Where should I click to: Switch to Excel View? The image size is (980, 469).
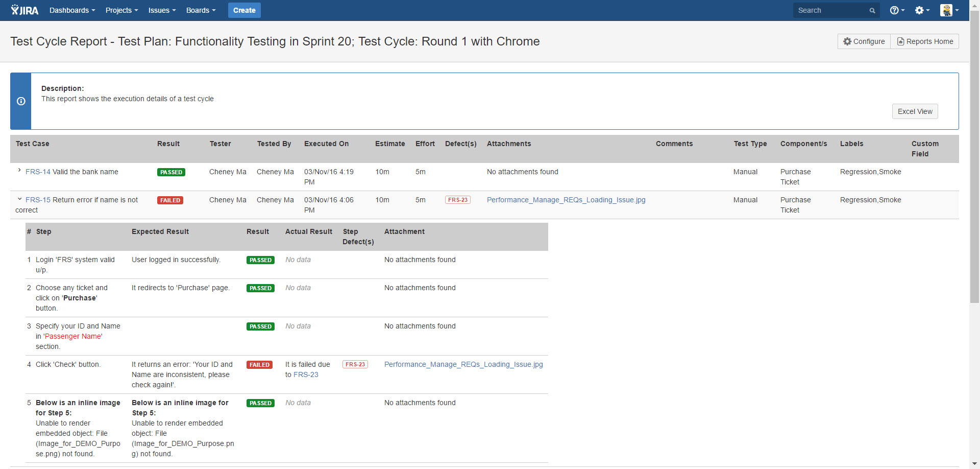coord(915,111)
